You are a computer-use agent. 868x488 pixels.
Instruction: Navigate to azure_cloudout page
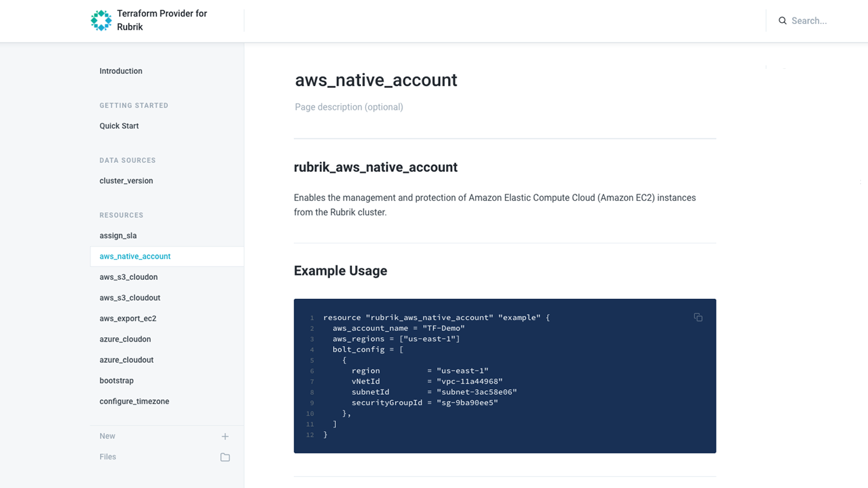click(126, 360)
